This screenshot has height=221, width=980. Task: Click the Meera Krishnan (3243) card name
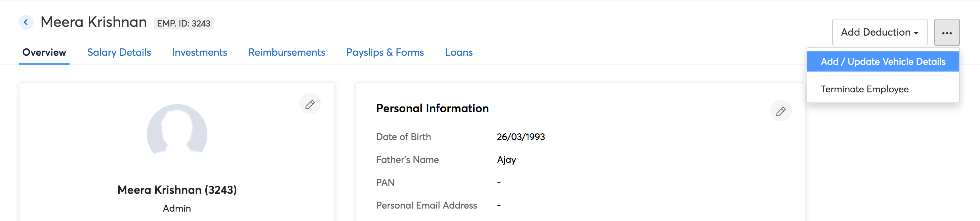click(x=177, y=190)
